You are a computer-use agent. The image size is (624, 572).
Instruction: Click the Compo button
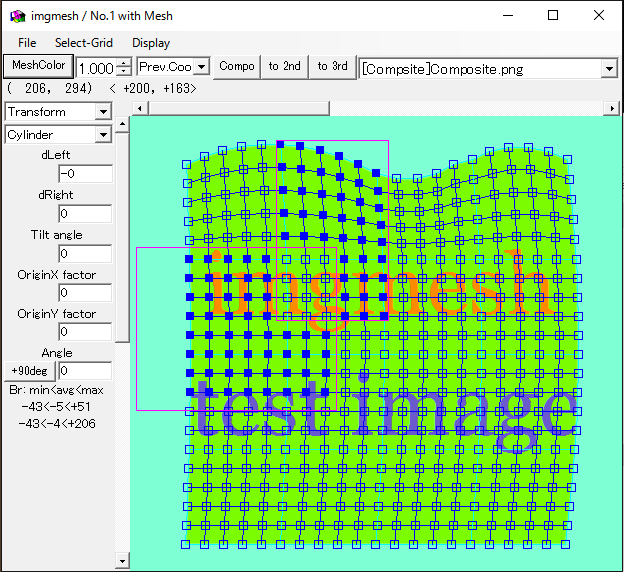click(237, 67)
